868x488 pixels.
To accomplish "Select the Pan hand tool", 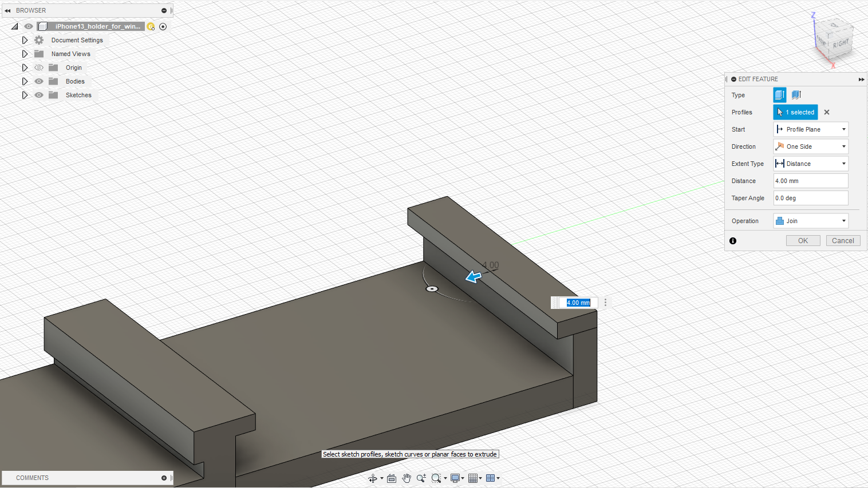I will click(x=407, y=478).
